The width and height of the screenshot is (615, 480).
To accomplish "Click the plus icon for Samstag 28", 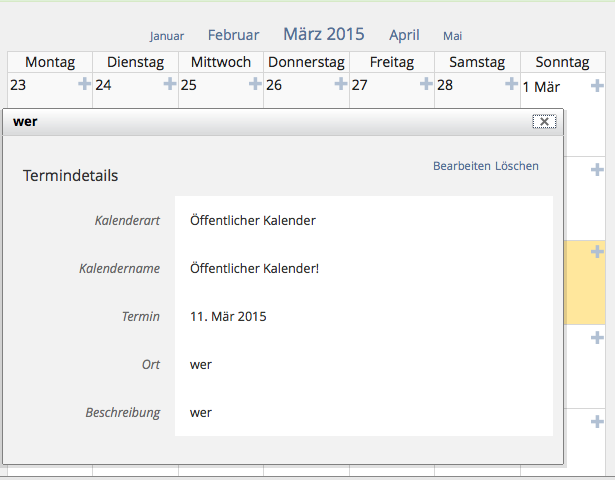I will [x=511, y=84].
